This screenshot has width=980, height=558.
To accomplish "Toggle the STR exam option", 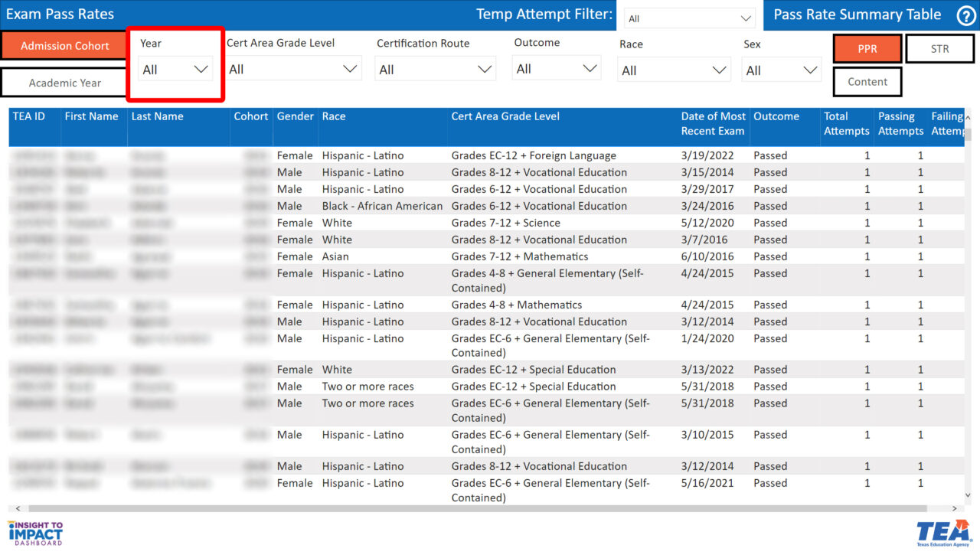I will coord(940,49).
